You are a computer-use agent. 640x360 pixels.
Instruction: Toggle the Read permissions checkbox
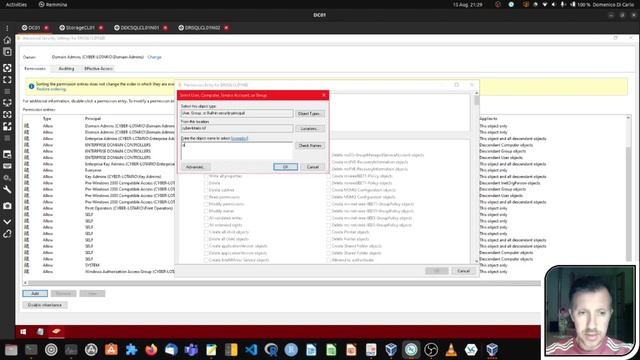pos(206,197)
